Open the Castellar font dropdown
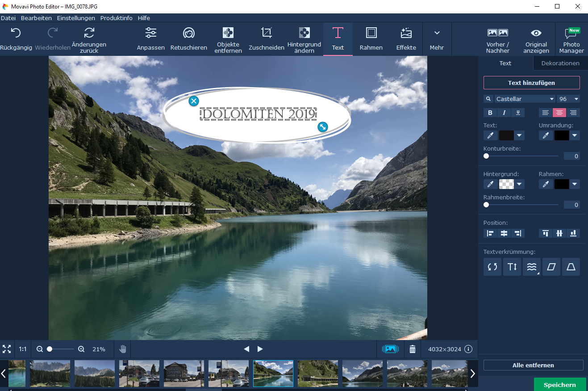Image resolution: width=588 pixels, height=391 pixels. tap(525, 99)
